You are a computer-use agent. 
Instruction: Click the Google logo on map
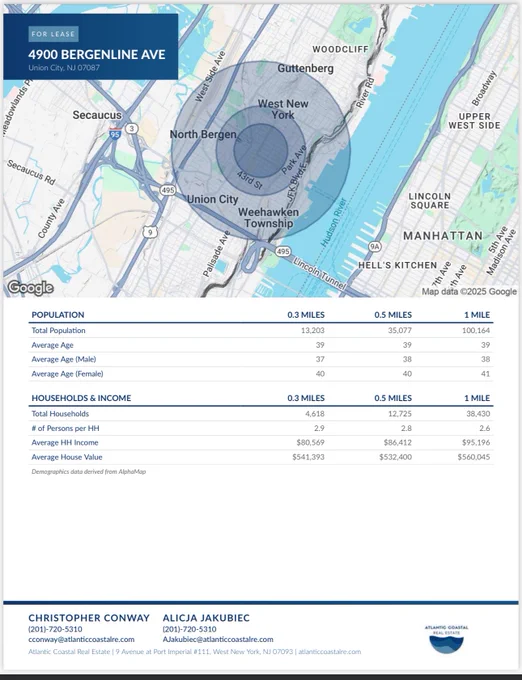(x=30, y=288)
